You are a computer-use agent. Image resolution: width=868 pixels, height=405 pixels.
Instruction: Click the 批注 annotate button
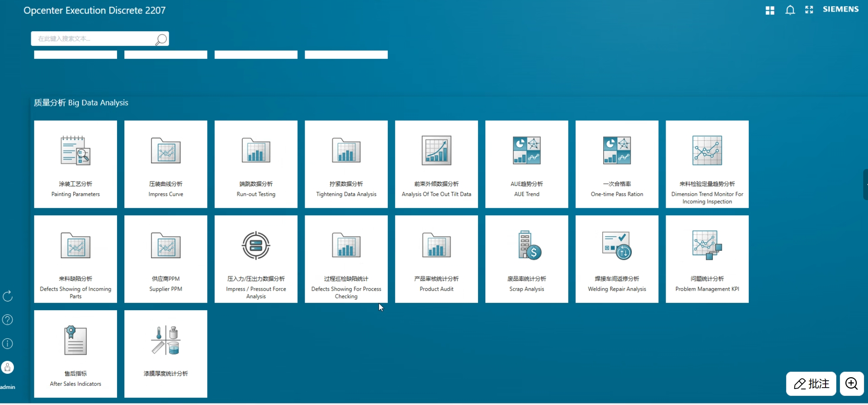click(811, 384)
